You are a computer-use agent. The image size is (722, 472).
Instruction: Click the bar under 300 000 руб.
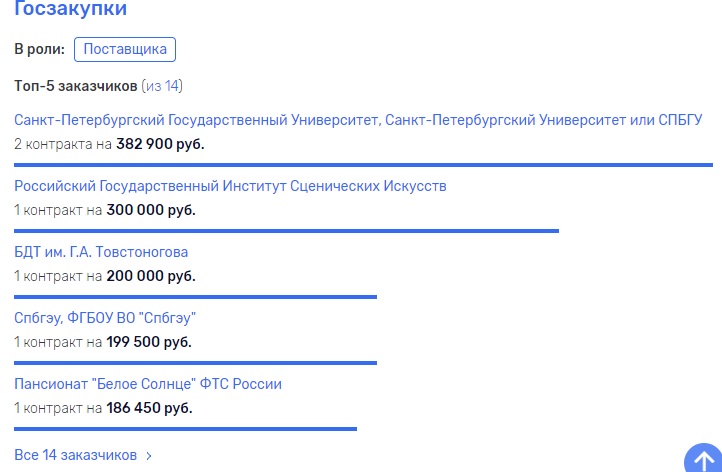(286, 231)
